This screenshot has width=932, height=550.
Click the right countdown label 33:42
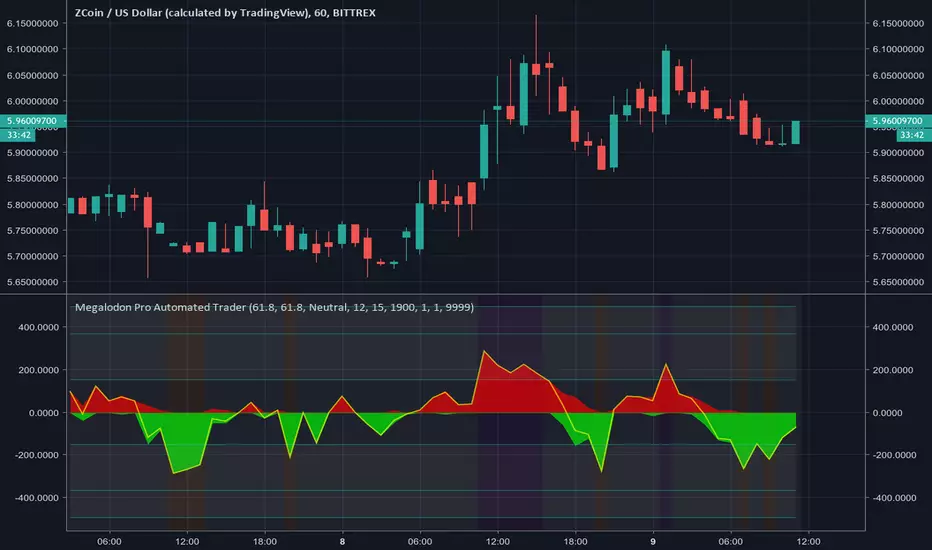pos(912,135)
